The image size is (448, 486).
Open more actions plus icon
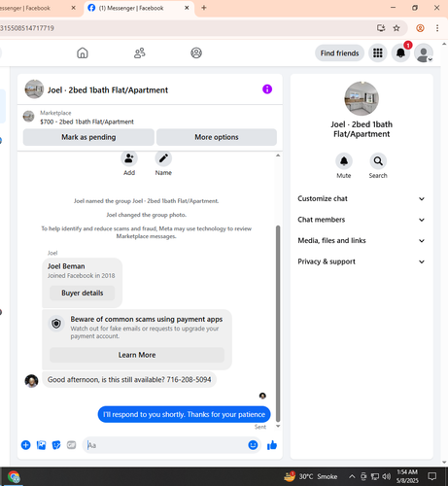click(x=26, y=445)
